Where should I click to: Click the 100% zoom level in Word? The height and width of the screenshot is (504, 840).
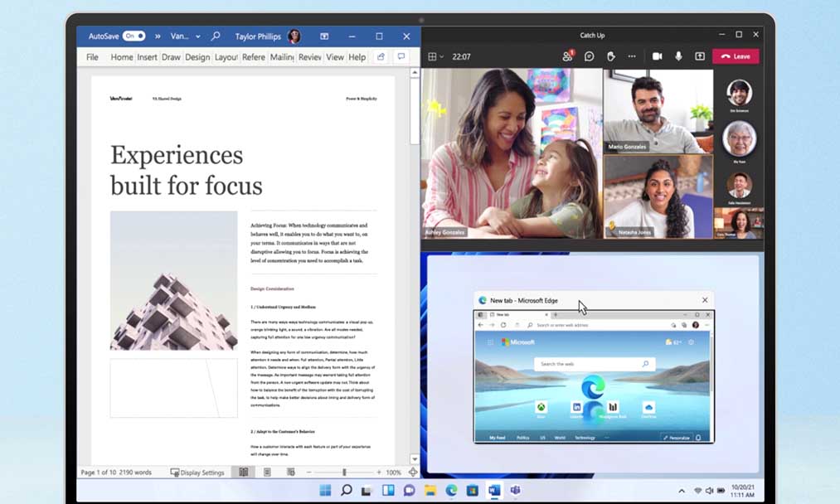click(393, 472)
